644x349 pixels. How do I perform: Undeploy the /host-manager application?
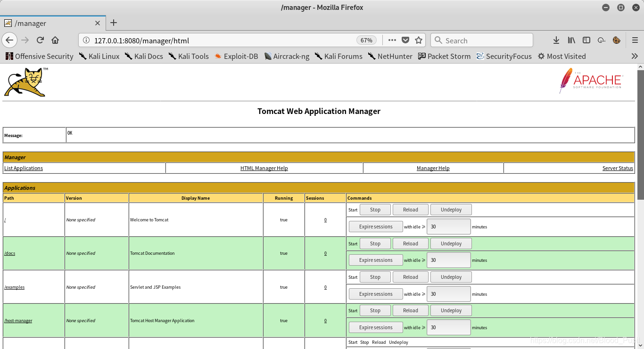tap(451, 310)
